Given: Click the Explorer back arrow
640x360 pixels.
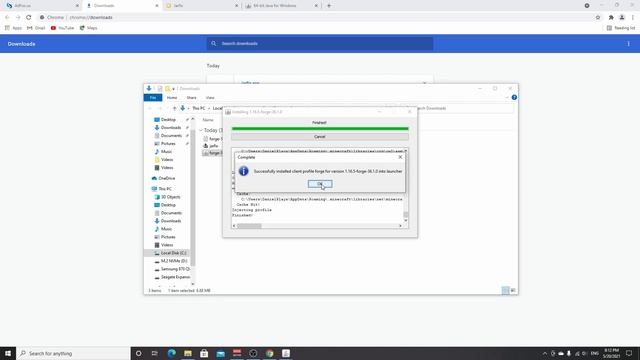Looking at the screenshot, I should (150, 108).
